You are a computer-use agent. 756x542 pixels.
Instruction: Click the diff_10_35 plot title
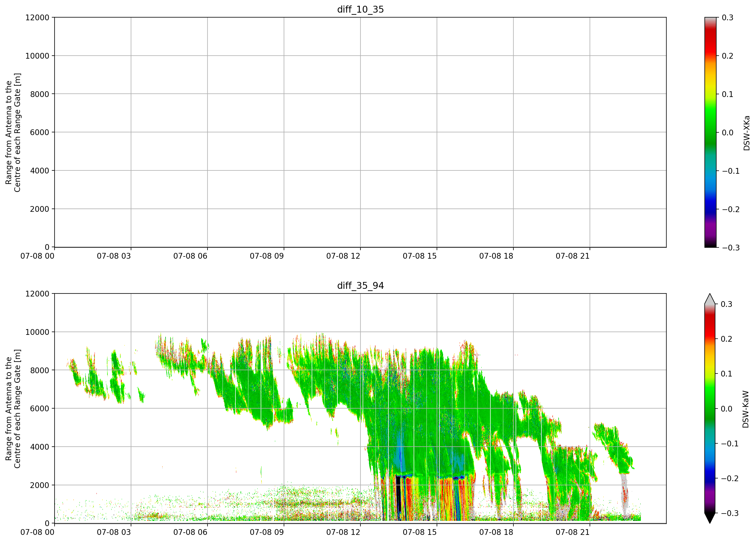360,9
